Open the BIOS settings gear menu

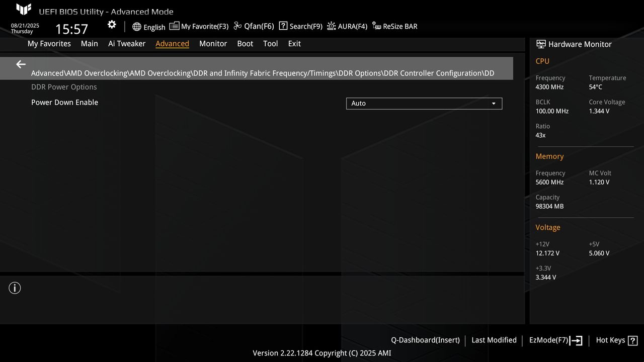tap(112, 24)
